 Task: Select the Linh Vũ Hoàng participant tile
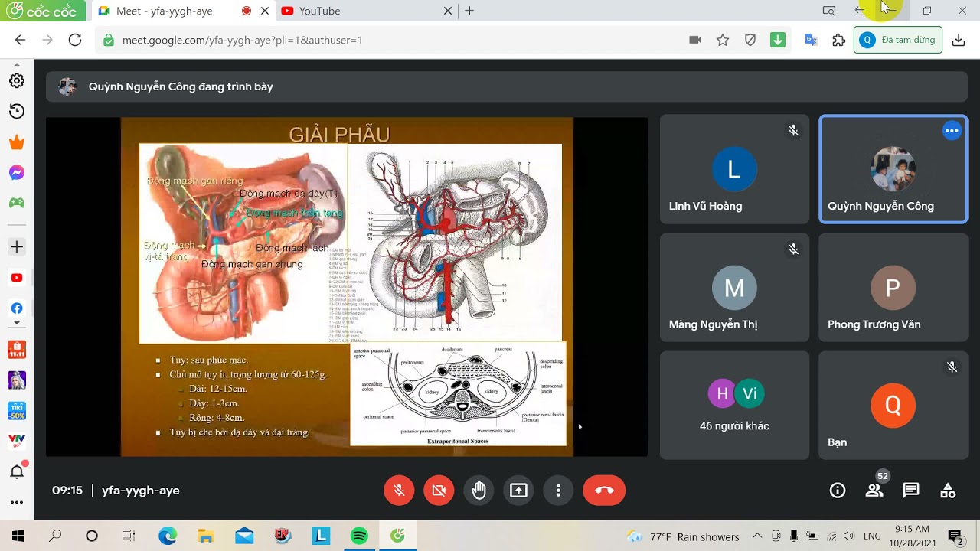(x=734, y=169)
